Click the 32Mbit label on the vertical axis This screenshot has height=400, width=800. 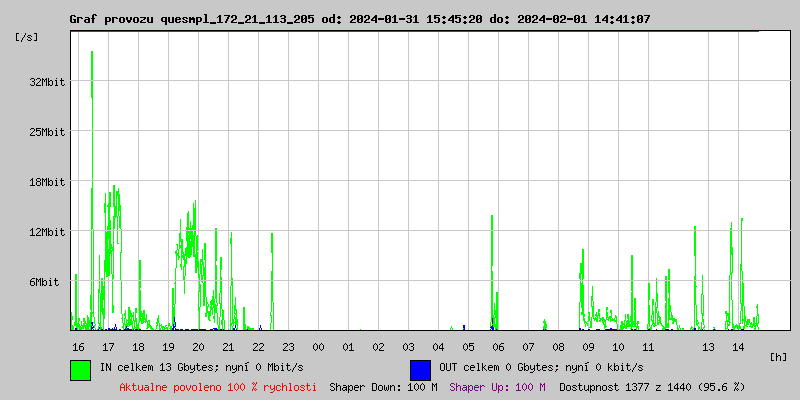point(47,82)
